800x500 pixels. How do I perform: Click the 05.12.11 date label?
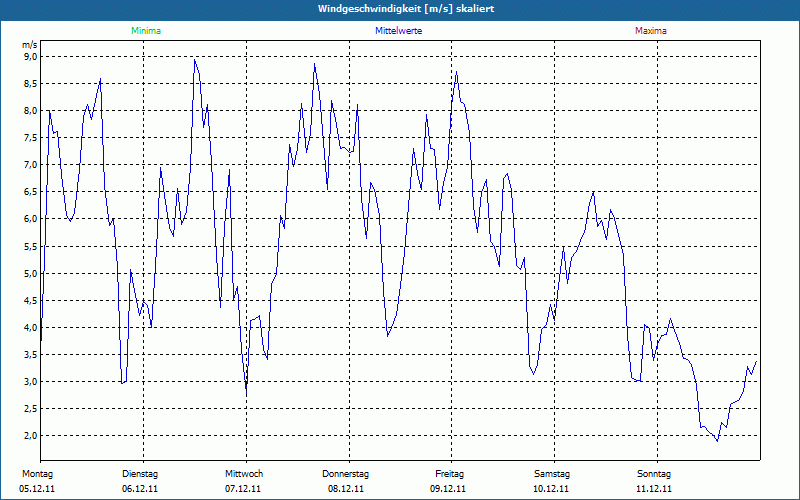coord(37,489)
